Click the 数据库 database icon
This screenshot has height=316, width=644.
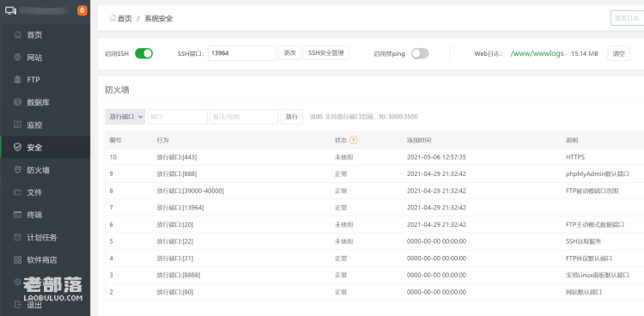(17, 102)
